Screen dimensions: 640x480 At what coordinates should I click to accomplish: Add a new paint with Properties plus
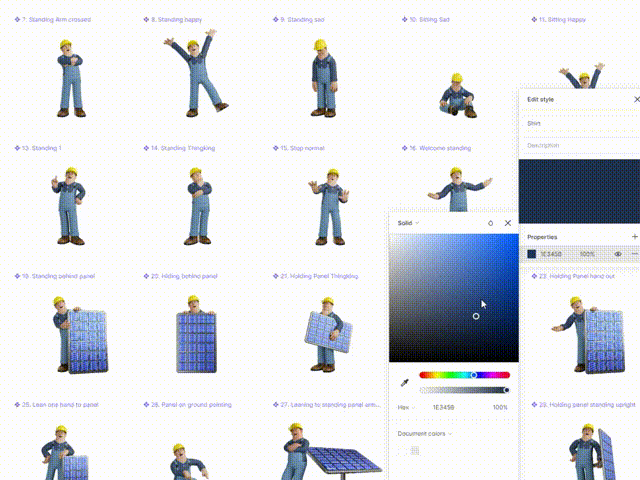634,237
